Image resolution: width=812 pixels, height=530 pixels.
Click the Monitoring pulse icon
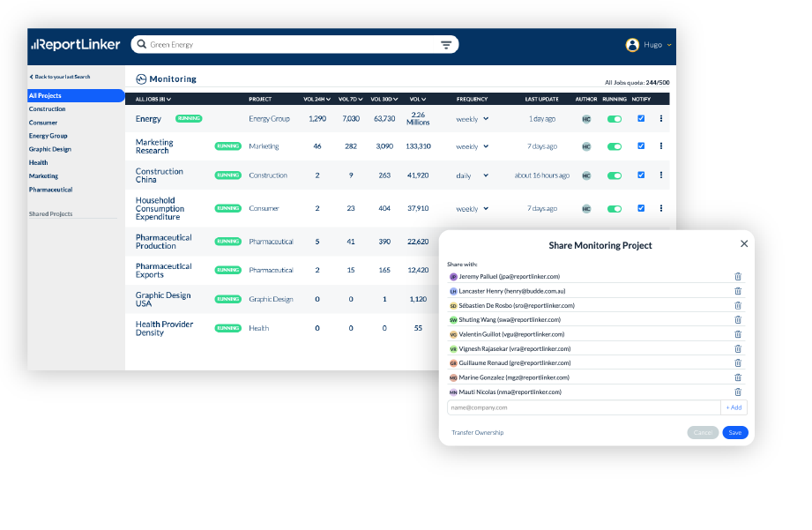141,79
